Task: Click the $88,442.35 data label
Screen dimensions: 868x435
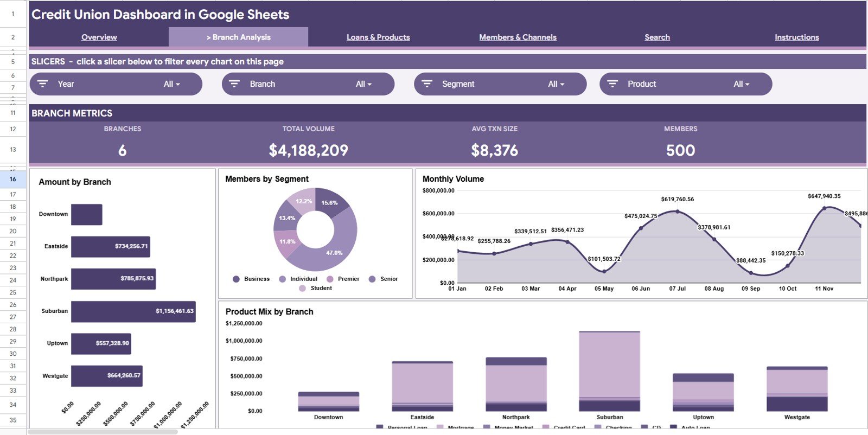Action: pyautogui.click(x=751, y=261)
